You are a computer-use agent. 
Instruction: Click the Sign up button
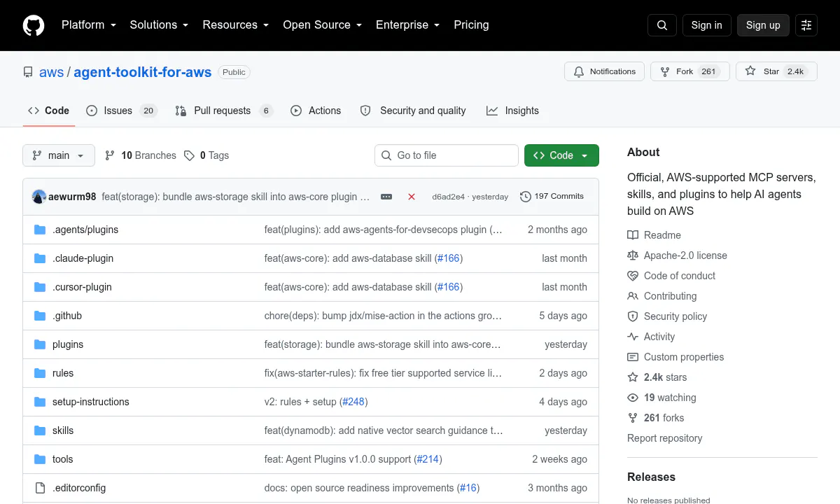[x=763, y=25]
